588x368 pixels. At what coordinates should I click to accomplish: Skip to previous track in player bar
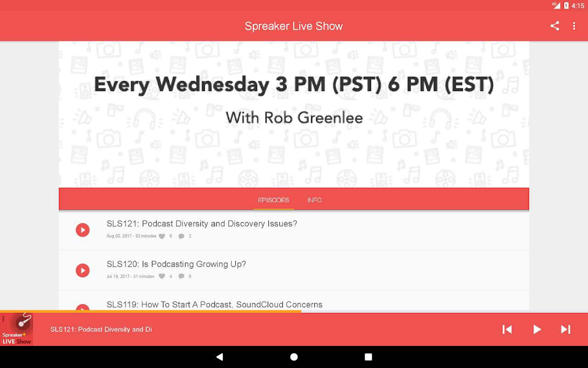click(507, 329)
